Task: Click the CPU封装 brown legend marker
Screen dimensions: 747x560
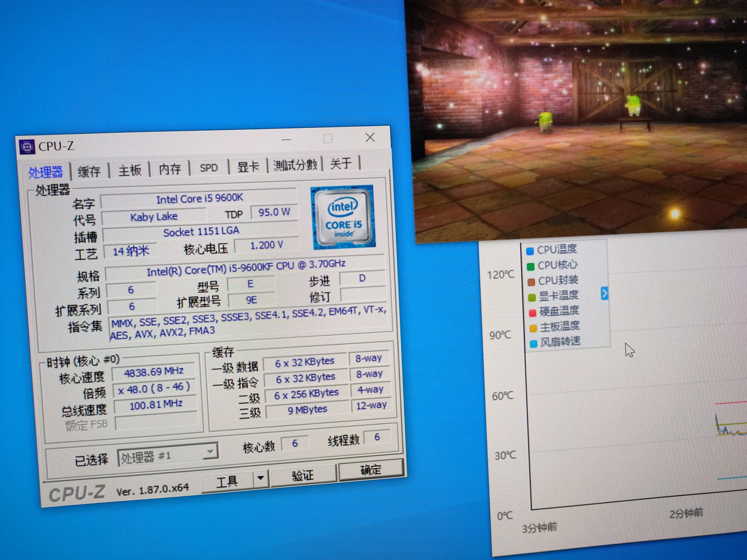Action: (x=531, y=282)
